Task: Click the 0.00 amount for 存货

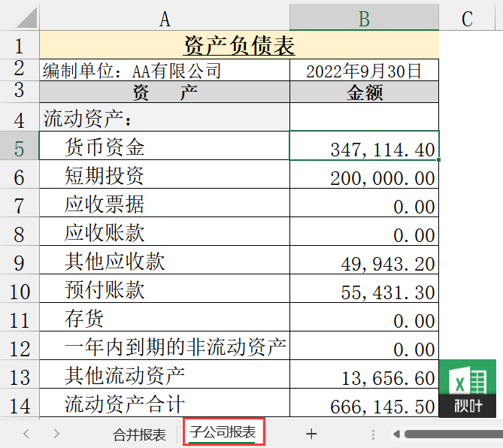Action: point(364,317)
